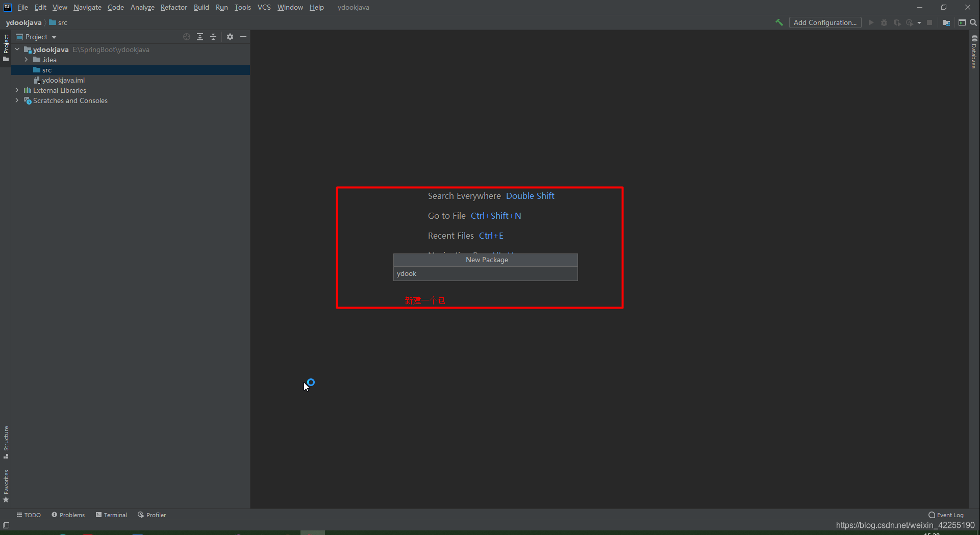The height and width of the screenshot is (535, 980).
Task: Open the Code menu
Action: [x=116, y=7]
